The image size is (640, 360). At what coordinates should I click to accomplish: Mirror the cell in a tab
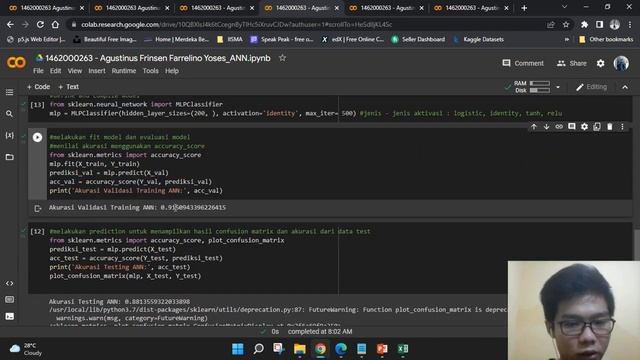(597, 127)
